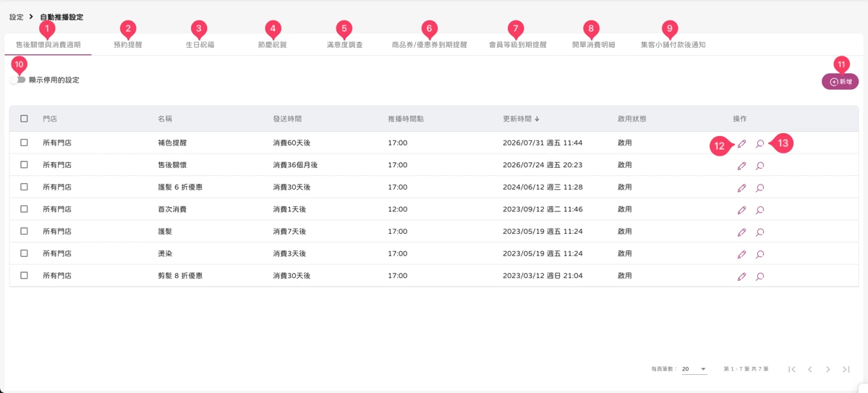The image size is (868, 393).
Task: Toggle 顯示停用的設定 switch
Action: [x=18, y=80]
